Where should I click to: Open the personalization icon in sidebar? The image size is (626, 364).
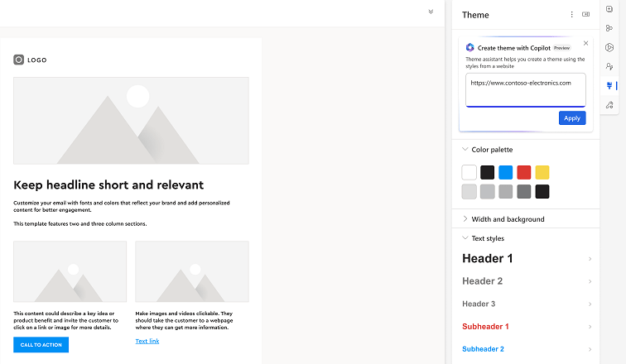click(x=609, y=66)
